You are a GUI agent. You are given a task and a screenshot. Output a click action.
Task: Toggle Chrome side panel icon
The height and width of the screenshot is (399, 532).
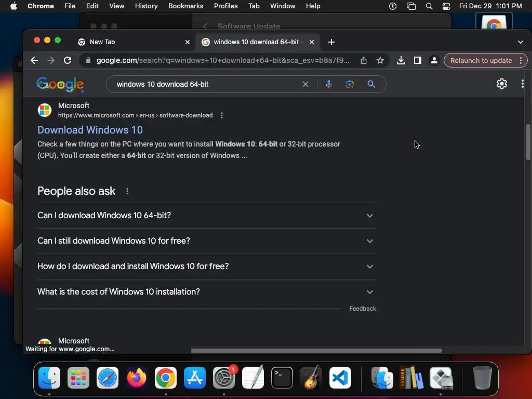click(x=418, y=60)
